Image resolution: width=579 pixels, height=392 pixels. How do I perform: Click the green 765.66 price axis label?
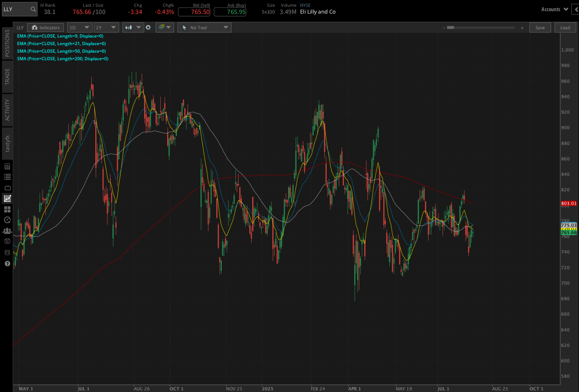click(569, 232)
